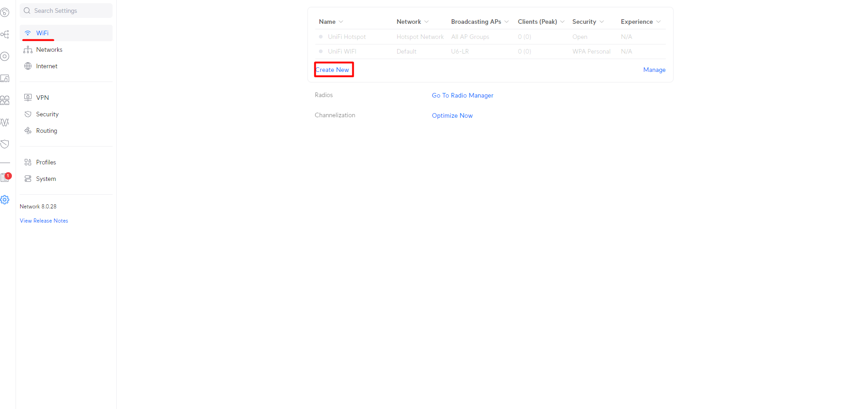This screenshot has height=409, width=868.
Task: Open the topology icon in left rail
Action: click(5, 34)
